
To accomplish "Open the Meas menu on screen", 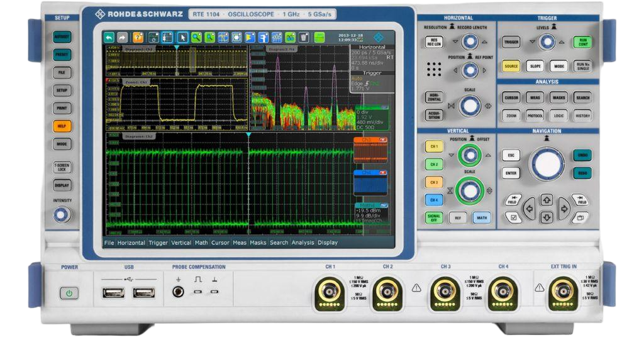I will point(240,243).
